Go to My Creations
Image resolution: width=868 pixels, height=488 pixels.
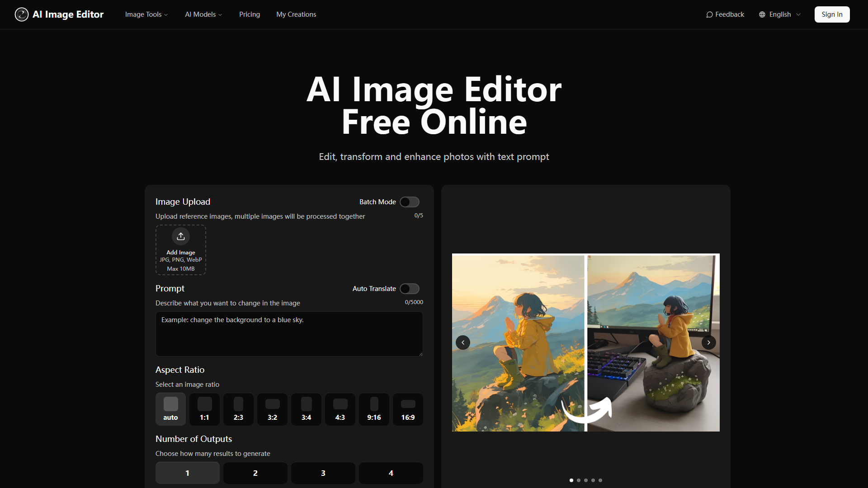click(x=296, y=14)
